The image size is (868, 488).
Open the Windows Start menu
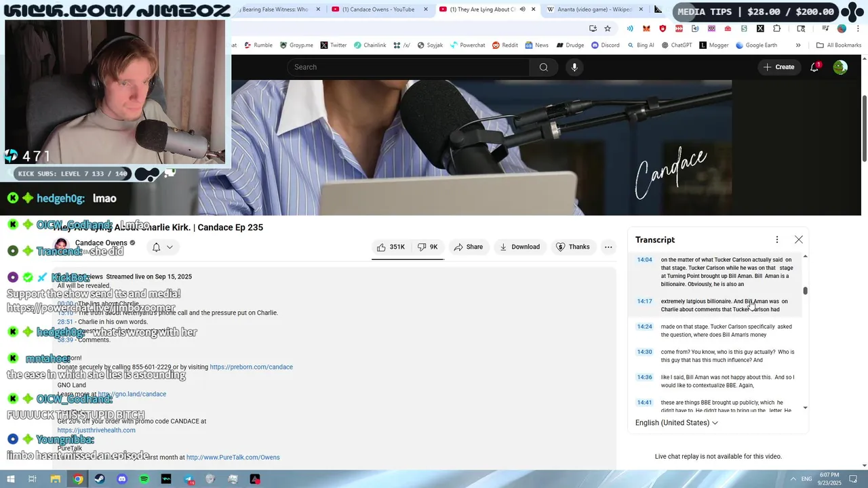11,479
